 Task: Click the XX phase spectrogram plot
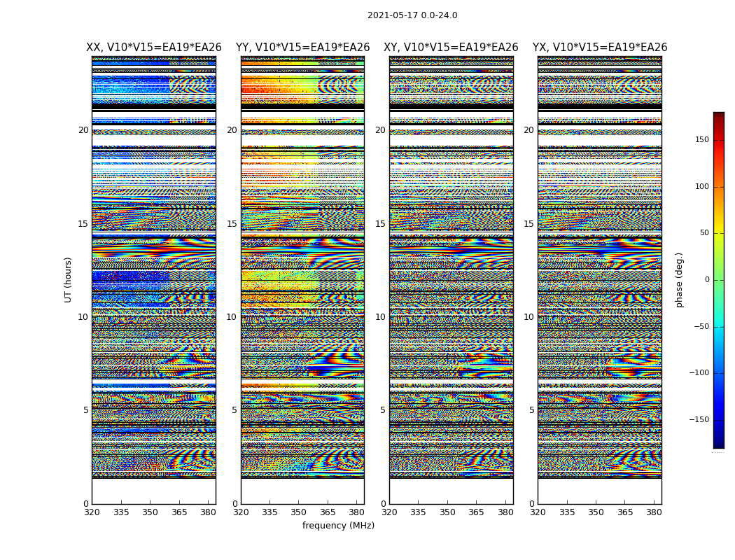coord(154,280)
